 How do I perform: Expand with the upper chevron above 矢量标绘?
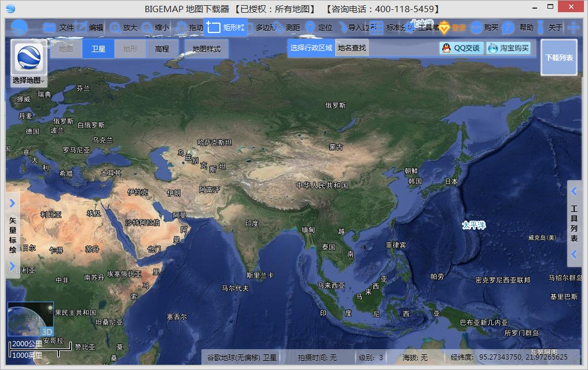(x=12, y=203)
